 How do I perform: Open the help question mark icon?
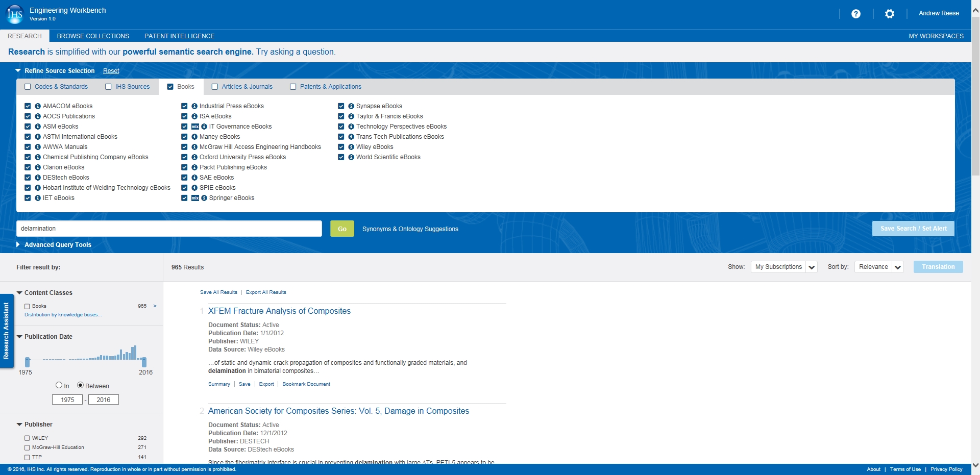[x=856, y=14]
